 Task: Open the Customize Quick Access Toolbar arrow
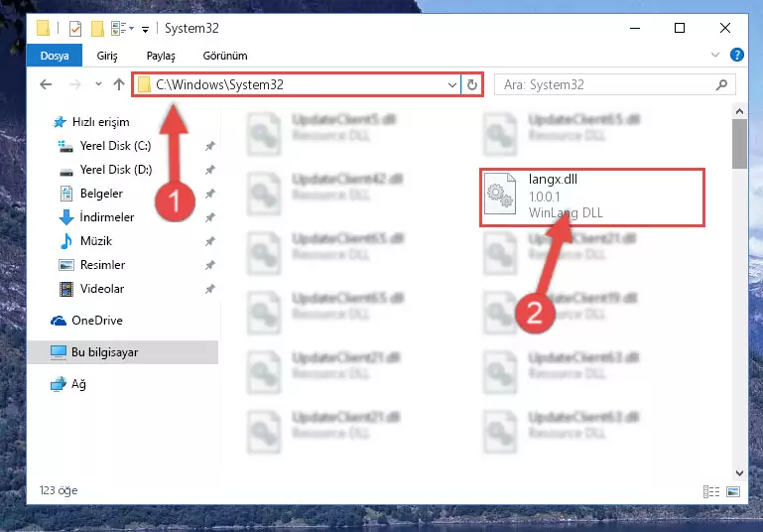(x=145, y=30)
